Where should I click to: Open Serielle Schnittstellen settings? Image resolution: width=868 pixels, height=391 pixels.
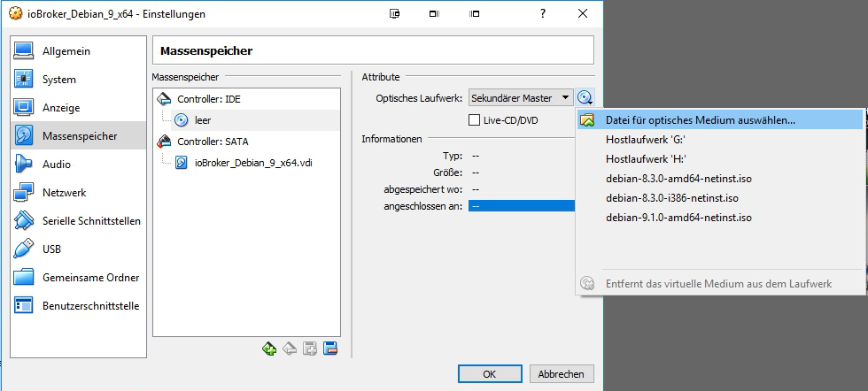click(x=78, y=220)
